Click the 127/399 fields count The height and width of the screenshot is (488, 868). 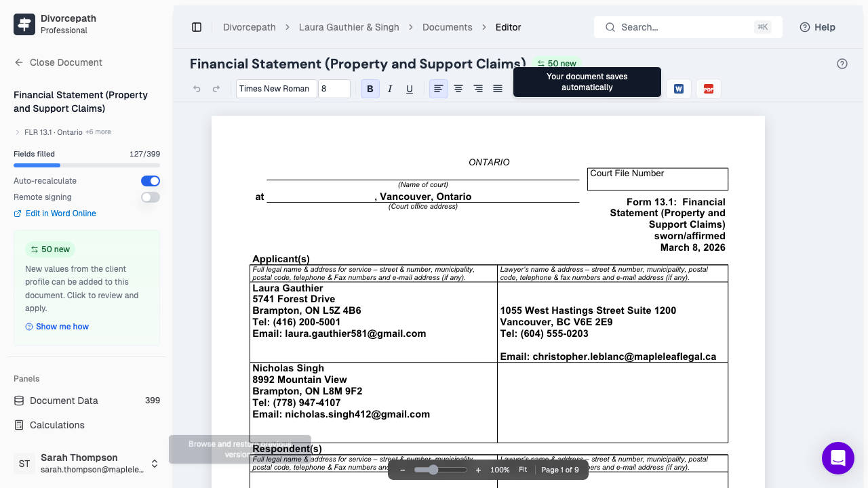[x=145, y=154]
